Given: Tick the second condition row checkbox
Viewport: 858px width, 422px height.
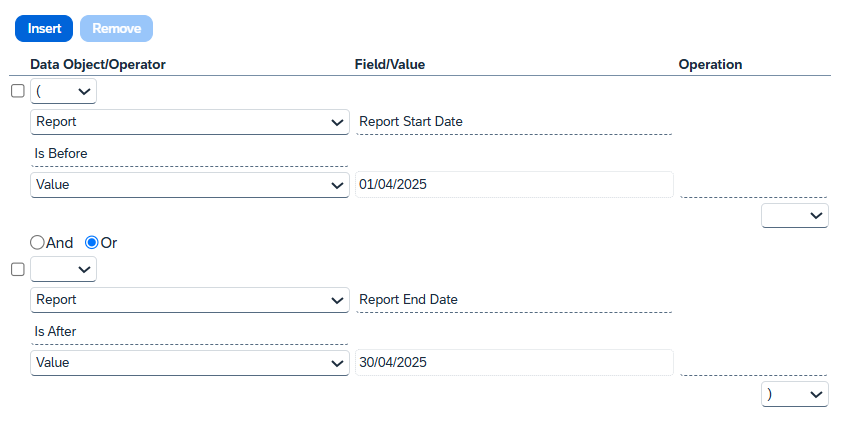Looking at the screenshot, I should 18,269.
